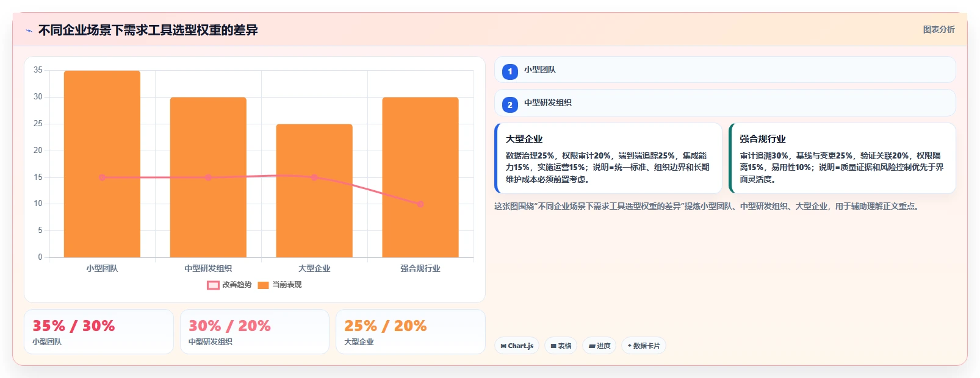The image size is (980, 378).
Task: Click the y-axis value 35
Action: pos(38,70)
